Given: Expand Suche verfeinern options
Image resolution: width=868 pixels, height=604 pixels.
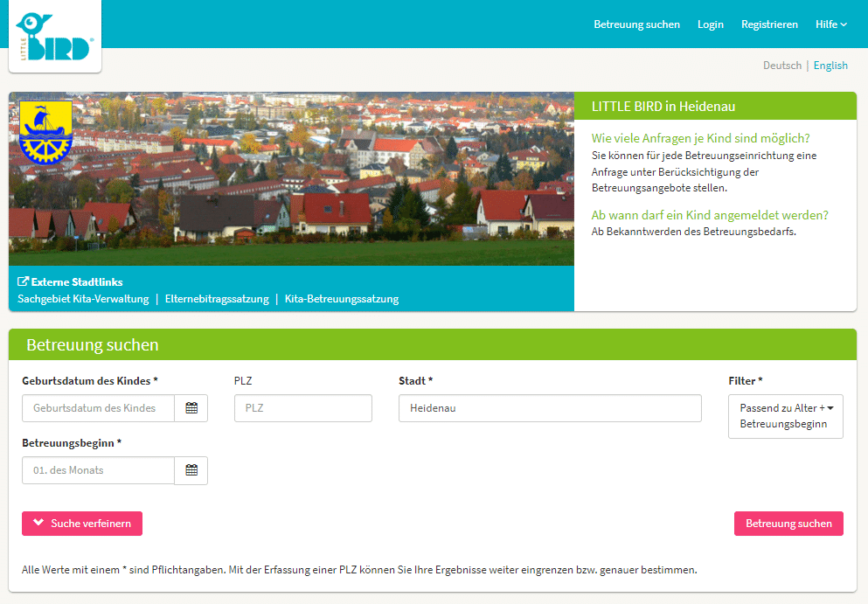Looking at the screenshot, I should [82, 524].
